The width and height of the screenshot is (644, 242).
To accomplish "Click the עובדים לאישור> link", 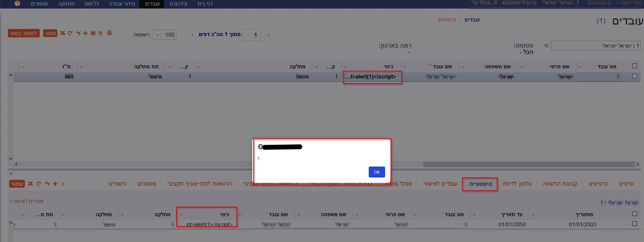I will [26, 201].
